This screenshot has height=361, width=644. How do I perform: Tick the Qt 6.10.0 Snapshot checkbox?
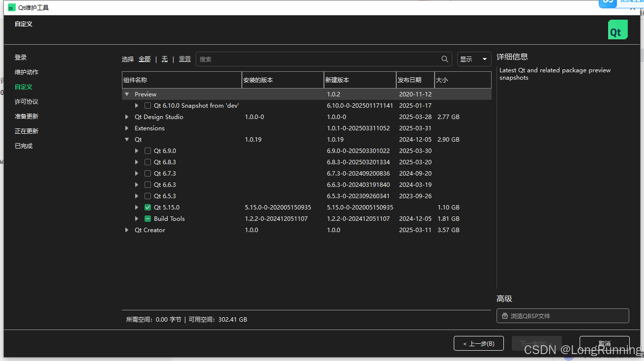tap(147, 106)
